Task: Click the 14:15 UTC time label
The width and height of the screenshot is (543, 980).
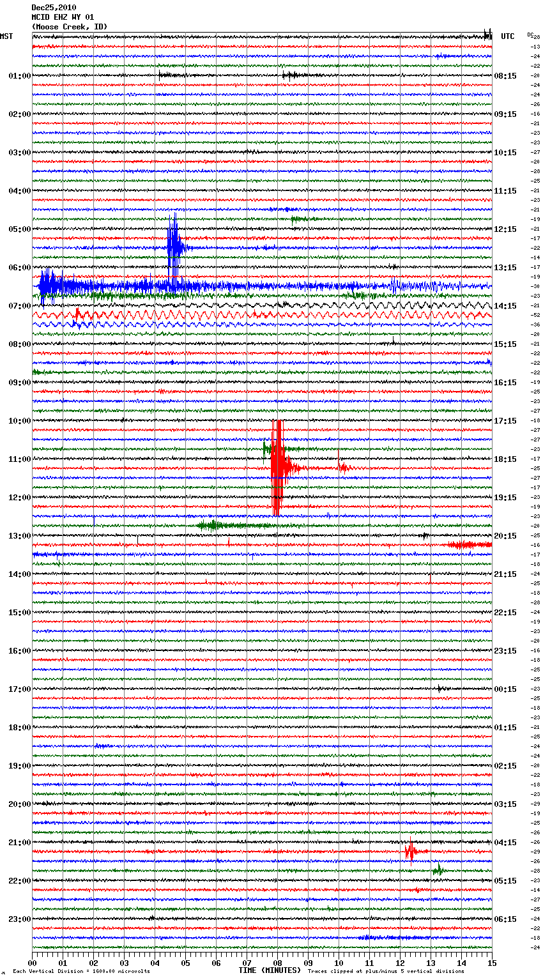Action: pos(505,306)
